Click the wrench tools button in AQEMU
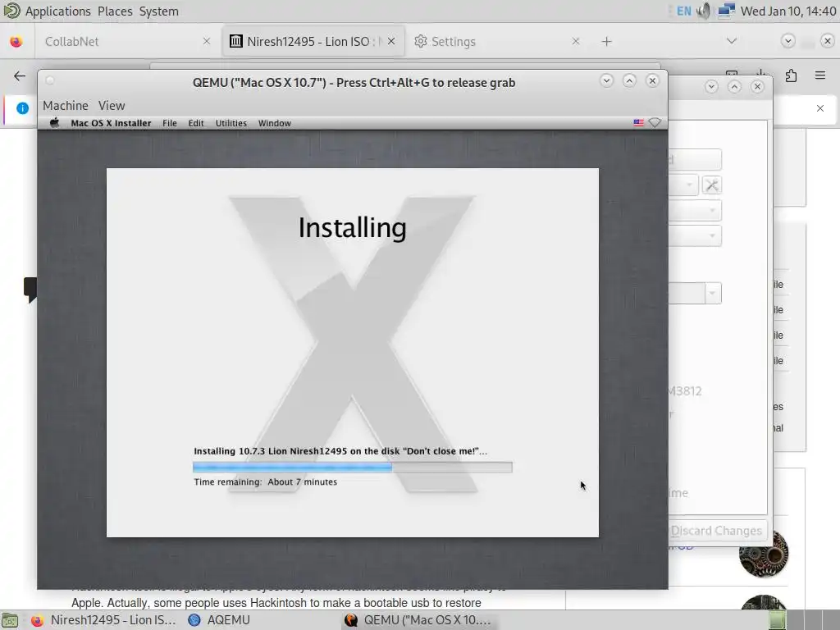 711,185
